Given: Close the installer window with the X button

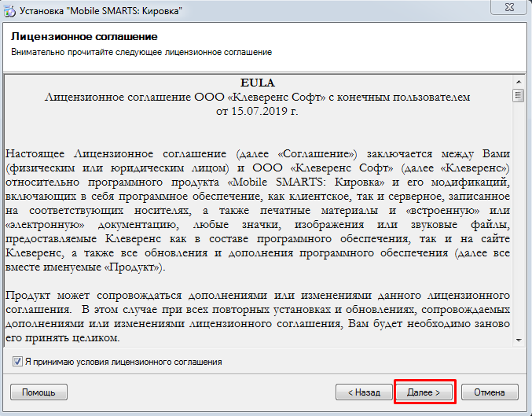Looking at the screenshot, I should tap(509, 7).
